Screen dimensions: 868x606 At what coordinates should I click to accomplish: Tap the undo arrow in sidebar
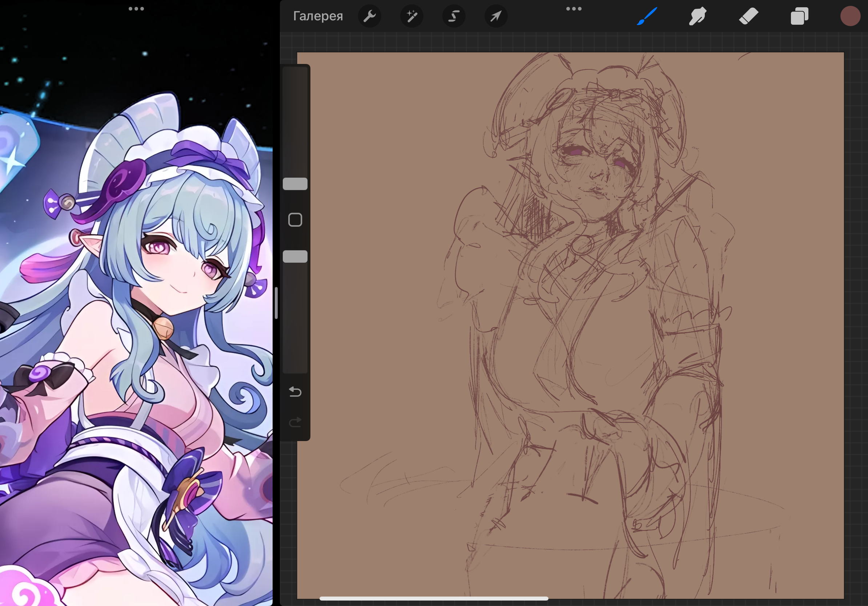click(x=295, y=392)
